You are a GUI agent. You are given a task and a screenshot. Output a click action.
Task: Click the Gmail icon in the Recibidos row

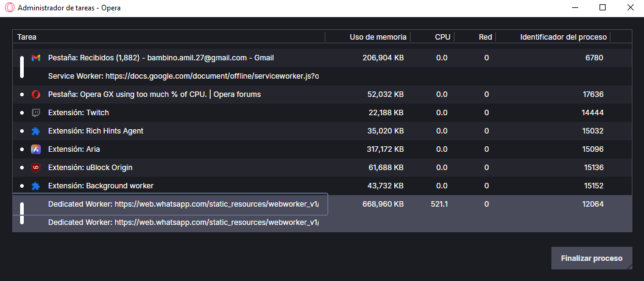click(36, 58)
